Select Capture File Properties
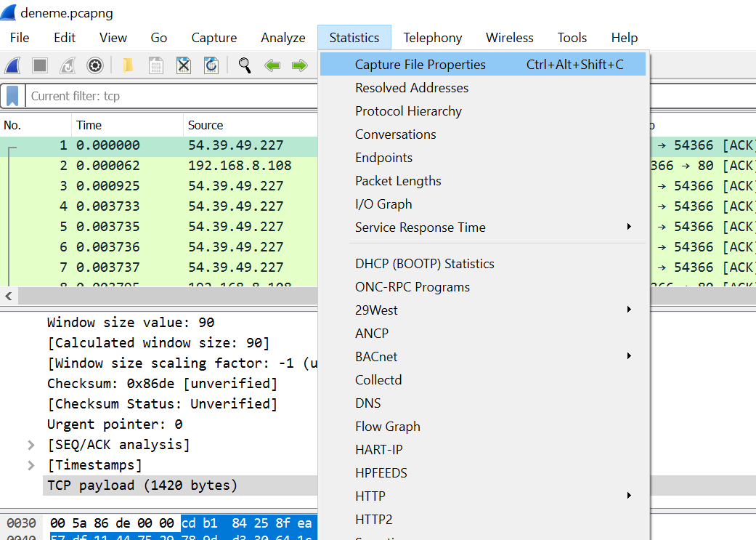 [x=483, y=64]
